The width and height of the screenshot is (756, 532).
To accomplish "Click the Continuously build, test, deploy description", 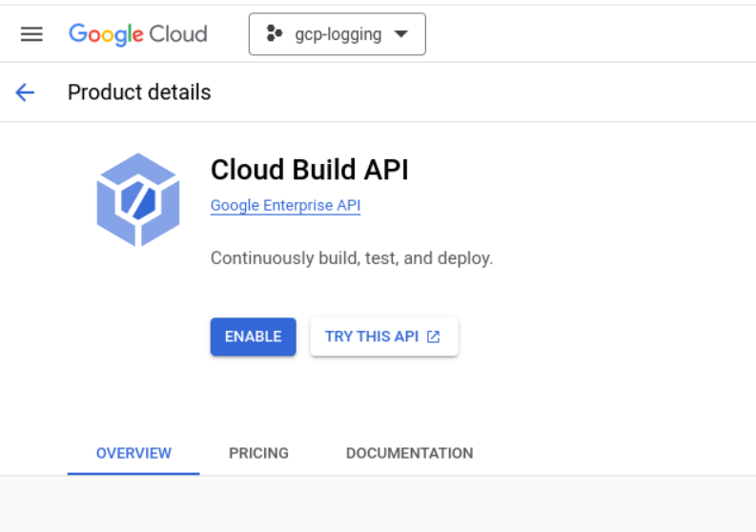I will tap(352, 258).
